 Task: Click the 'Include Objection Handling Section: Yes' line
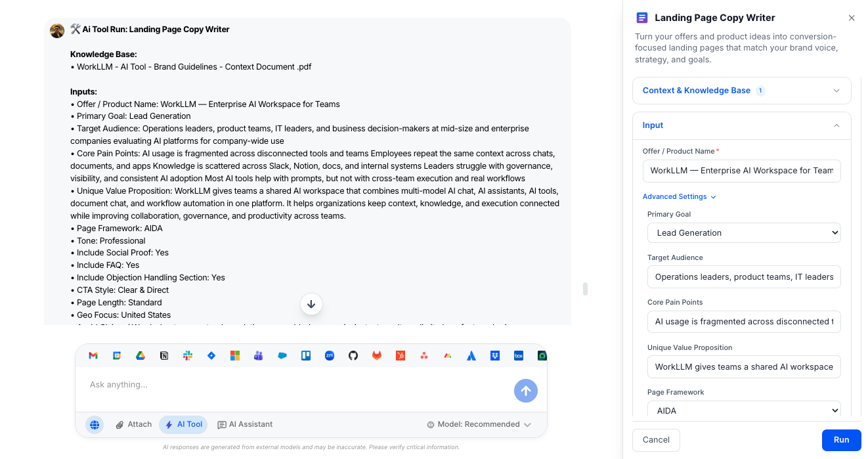click(148, 278)
